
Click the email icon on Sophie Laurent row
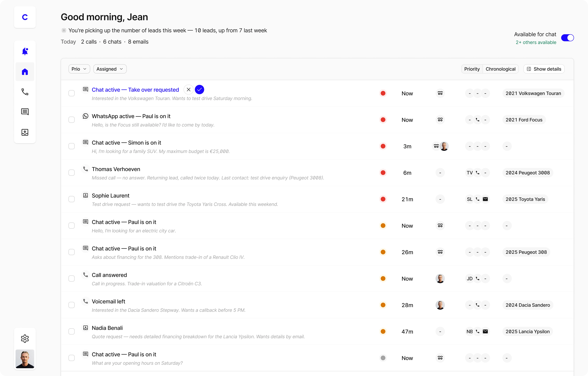tap(485, 199)
